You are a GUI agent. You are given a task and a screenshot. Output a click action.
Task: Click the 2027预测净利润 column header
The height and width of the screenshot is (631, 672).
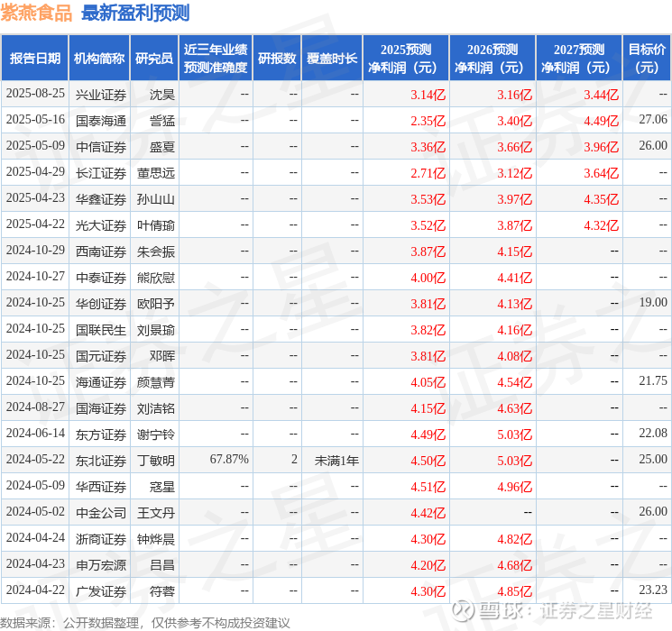[x=579, y=59]
